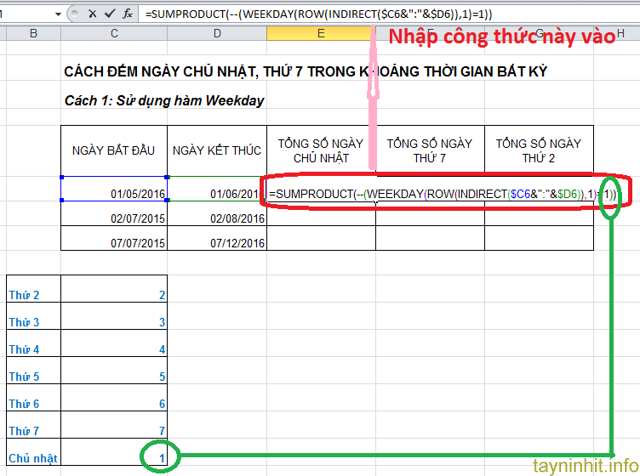Select the column C header
This screenshot has width=640, height=476.
pos(113,36)
